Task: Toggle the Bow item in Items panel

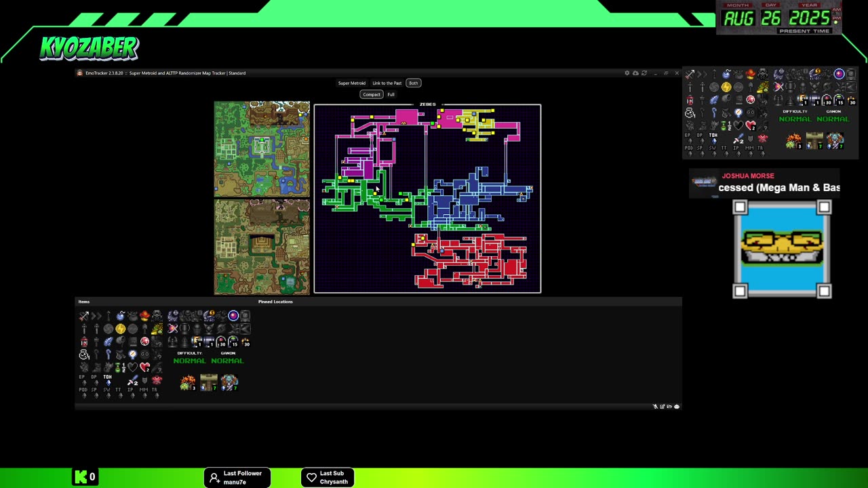Action: [84, 316]
